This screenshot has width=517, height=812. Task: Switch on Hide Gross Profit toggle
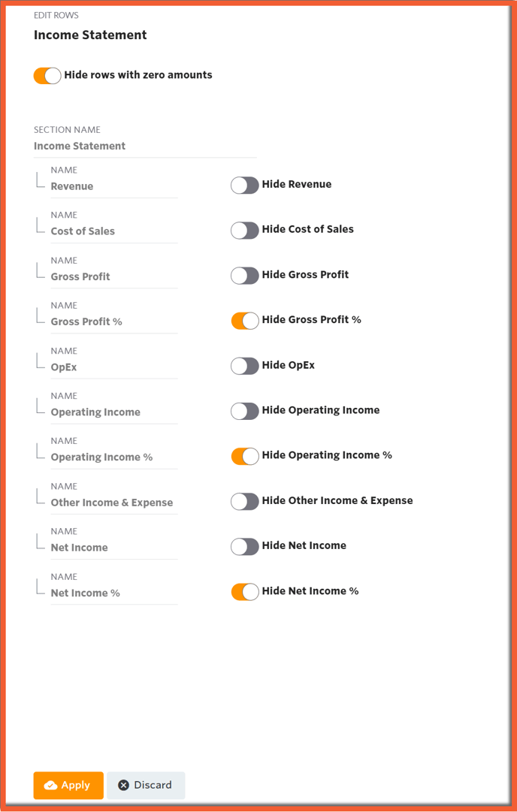tap(244, 276)
